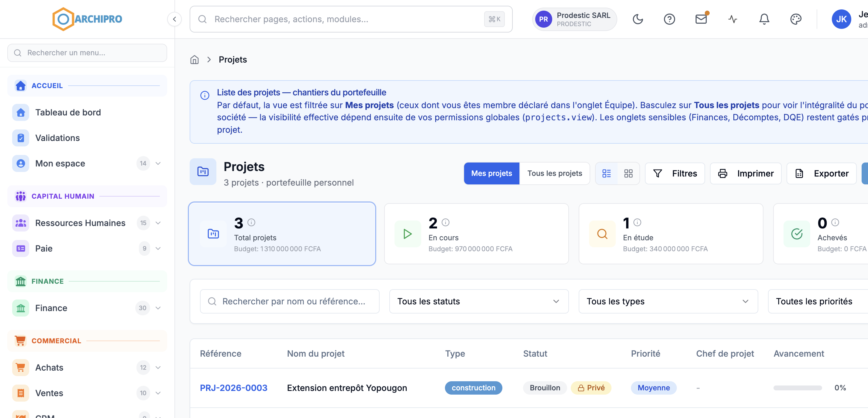This screenshot has width=868, height=418.
Task: Click the En cours play icon
Action: [408, 234]
